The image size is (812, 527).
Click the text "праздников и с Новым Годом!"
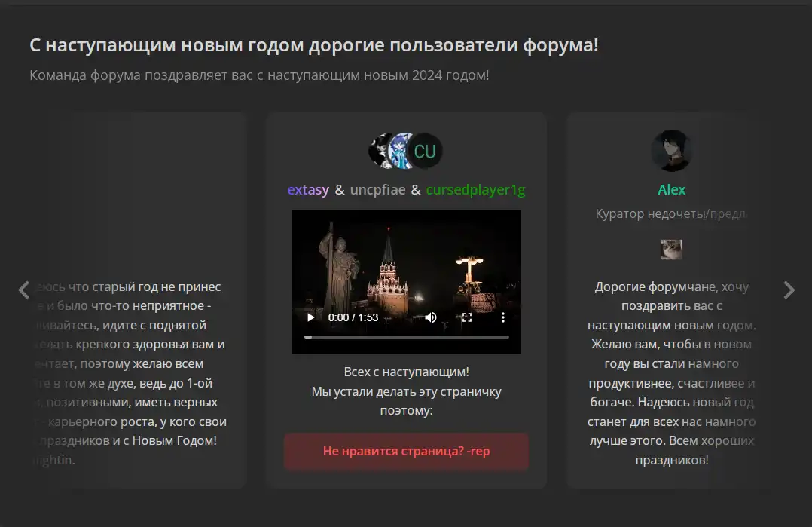coord(128,441)
